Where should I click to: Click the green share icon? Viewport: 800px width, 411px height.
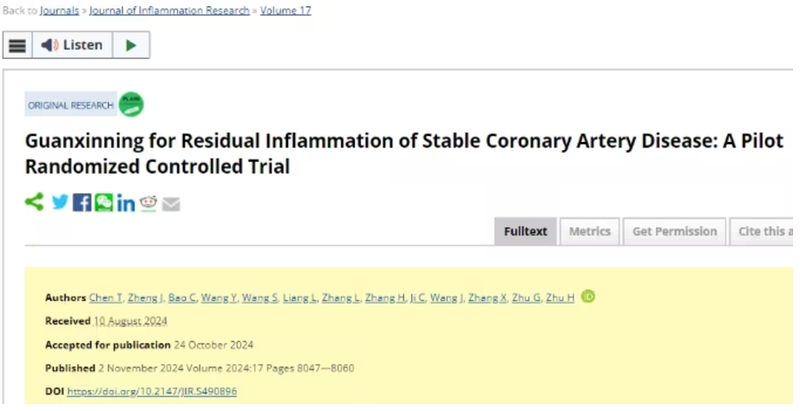[x=34, y=202]
